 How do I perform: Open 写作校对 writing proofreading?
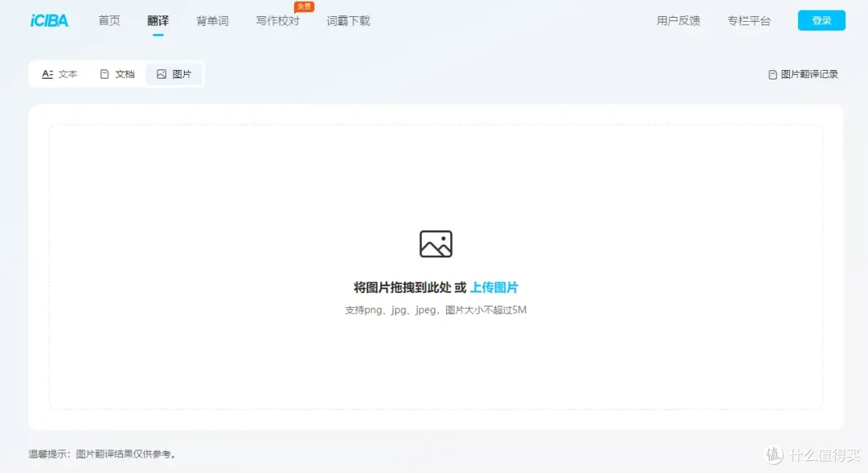(277, 20)
